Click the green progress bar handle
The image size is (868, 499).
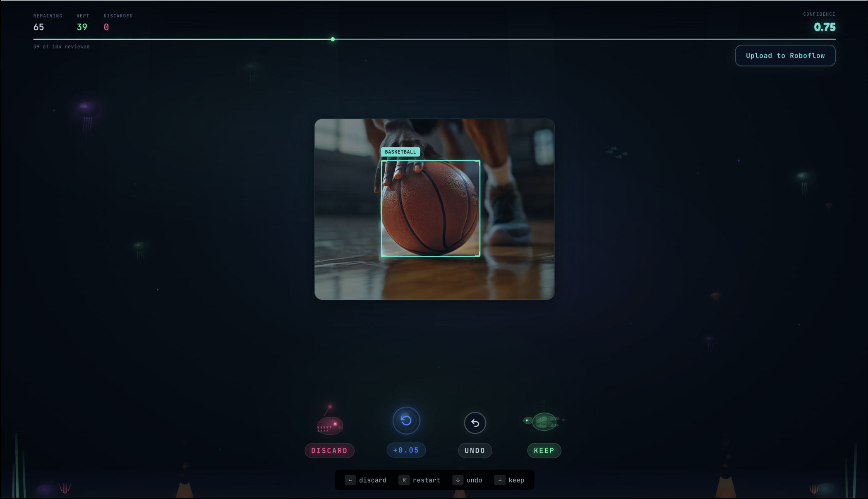point(333,39)
